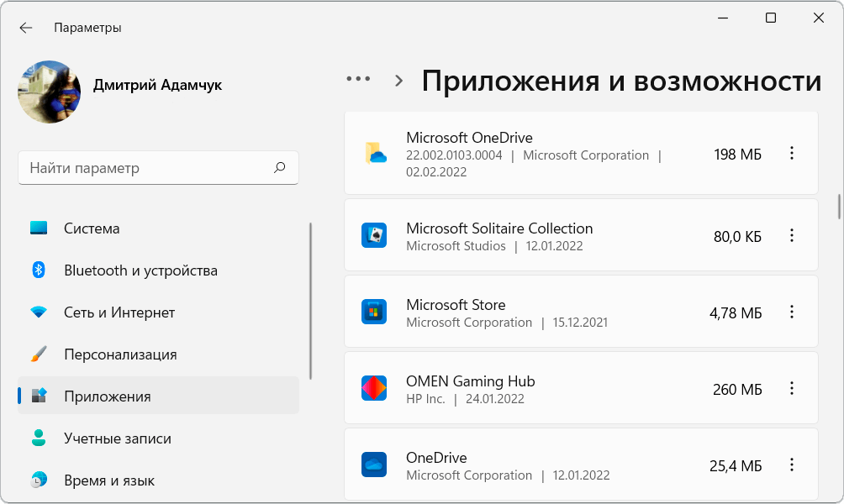Image resolution: width=844 pixels, height=504 pixels.
Task: Open Персонализация settings
Action: coord(120,354)
